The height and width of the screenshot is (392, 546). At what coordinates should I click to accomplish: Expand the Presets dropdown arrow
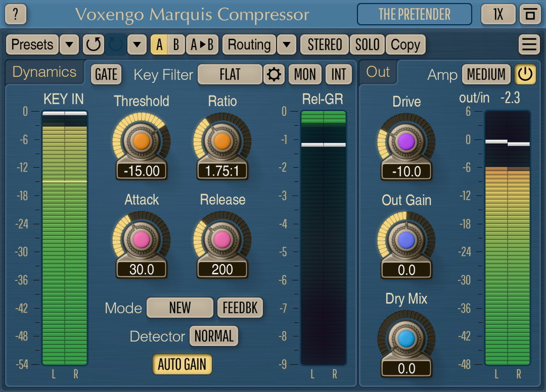click(x=69, y=45)
